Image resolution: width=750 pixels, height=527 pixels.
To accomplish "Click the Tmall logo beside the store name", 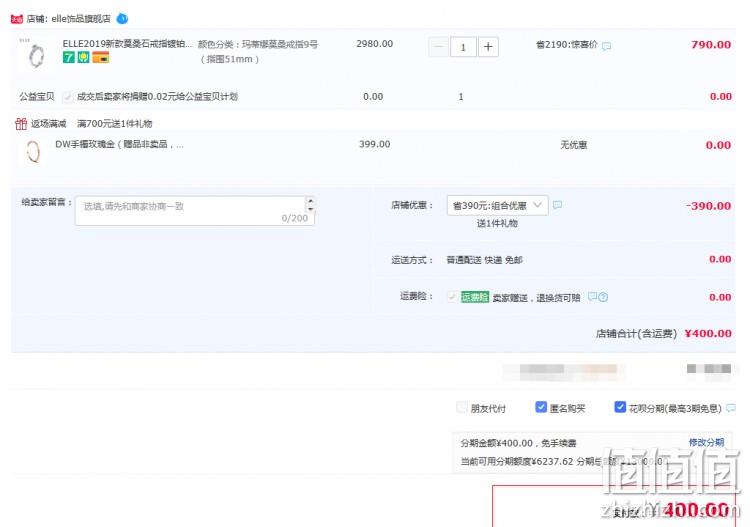I will [17, 19].
